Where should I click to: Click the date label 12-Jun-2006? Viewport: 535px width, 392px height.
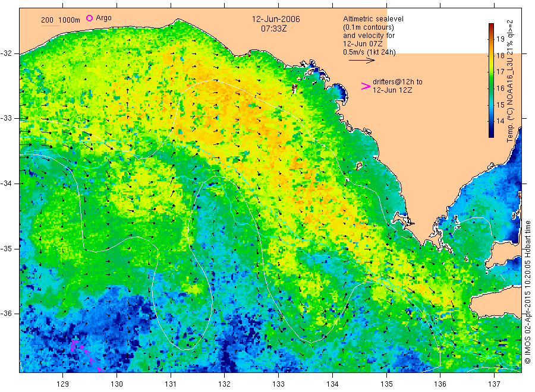pyautogui.click(x=276, y=19)
